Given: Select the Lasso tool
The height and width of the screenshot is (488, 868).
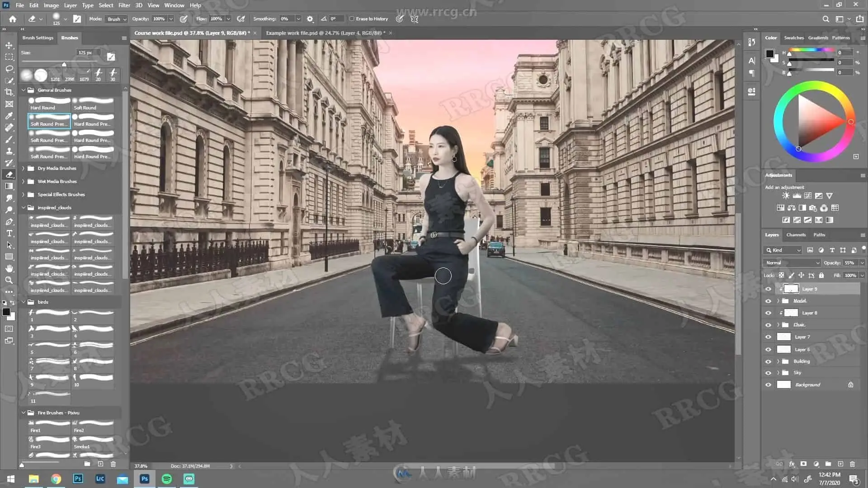Looking at the screenshot, I should (9, 69).
